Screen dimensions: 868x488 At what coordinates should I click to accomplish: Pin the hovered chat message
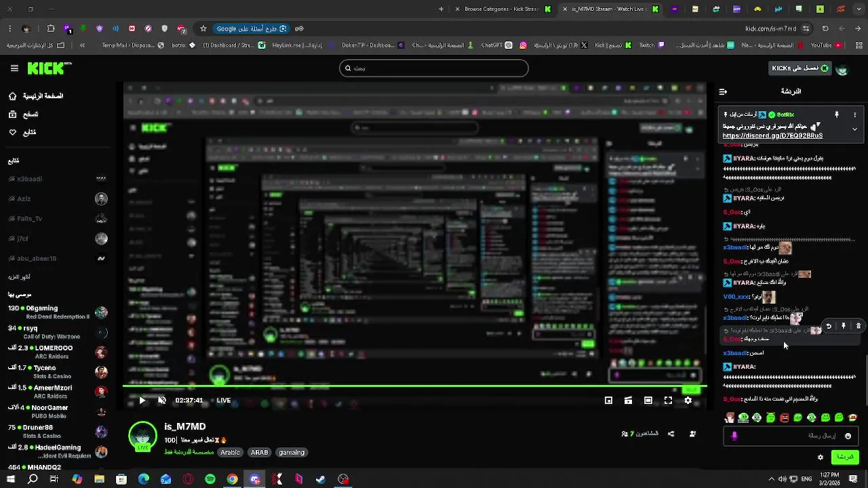point(844,326)
